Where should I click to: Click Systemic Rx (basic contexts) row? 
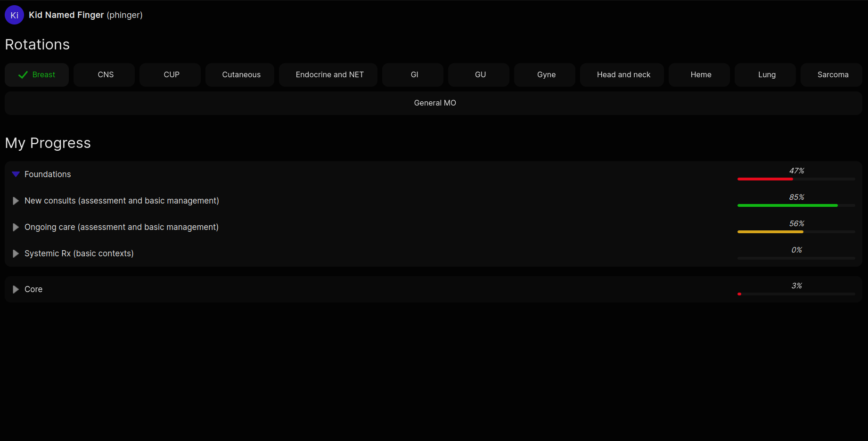pos(434,253)
